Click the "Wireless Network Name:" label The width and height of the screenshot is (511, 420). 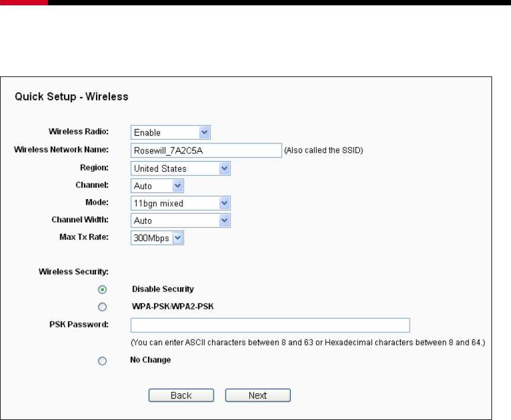[61, 149]
